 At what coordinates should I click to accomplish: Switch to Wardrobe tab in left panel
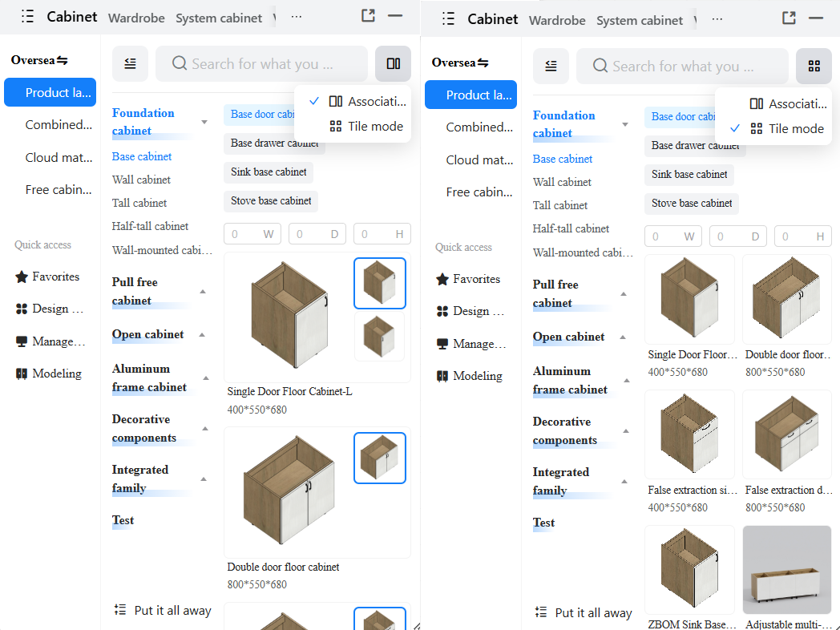(136, 18)
